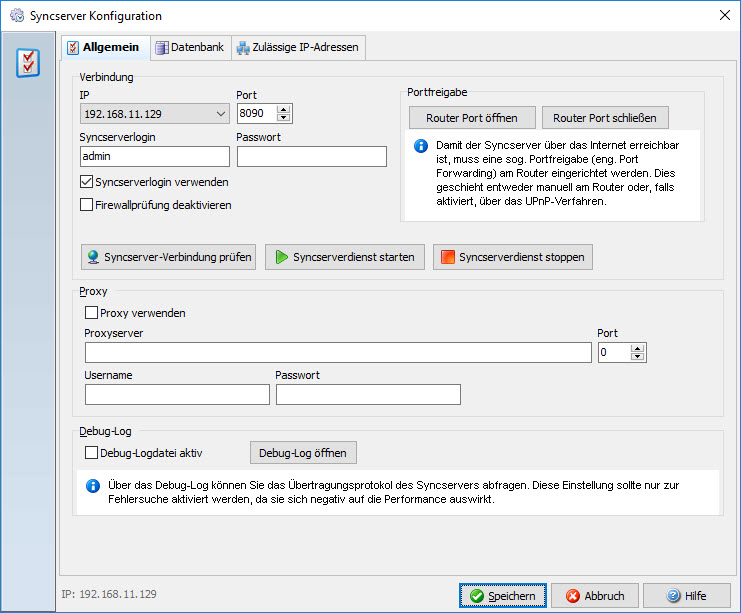Viewport: 741px width, 613px height.
Task: Save settings with Speichern button
Action: click(x=503, y=596)
